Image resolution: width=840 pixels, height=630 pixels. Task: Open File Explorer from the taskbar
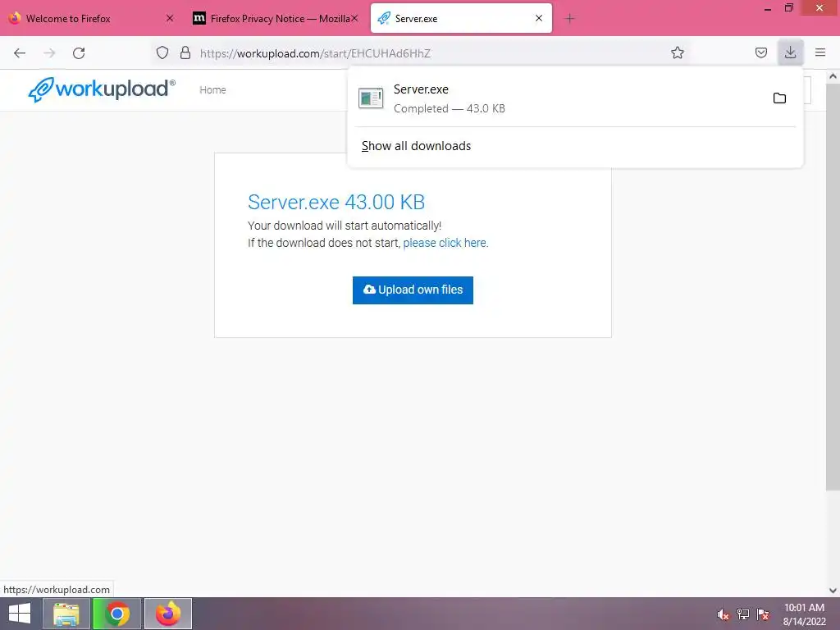click(66, 614)
